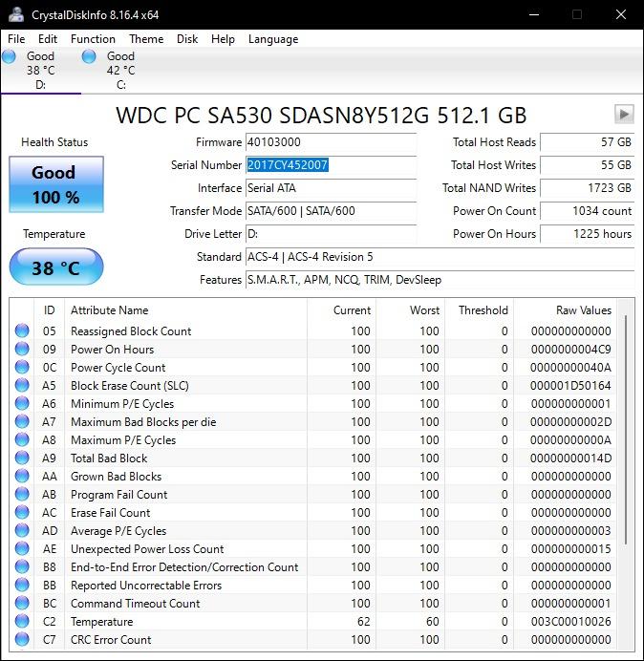Click the status icon for Minimum P/E Cycles

(22, 403)
